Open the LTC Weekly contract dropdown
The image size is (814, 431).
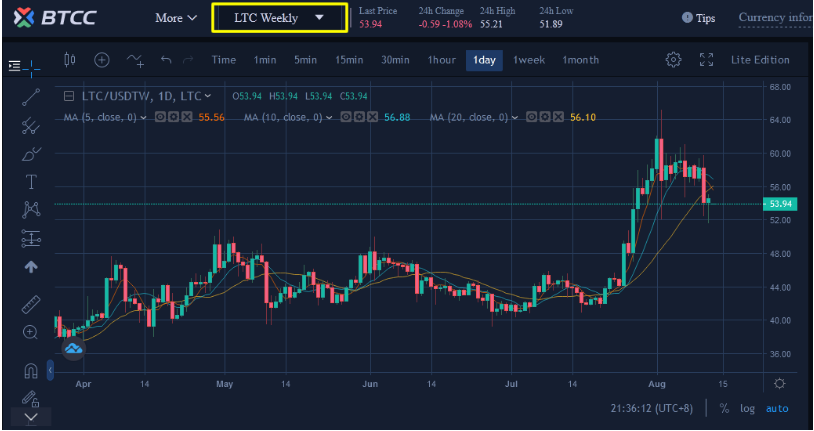pyautogui.click(x=279, y=18)
